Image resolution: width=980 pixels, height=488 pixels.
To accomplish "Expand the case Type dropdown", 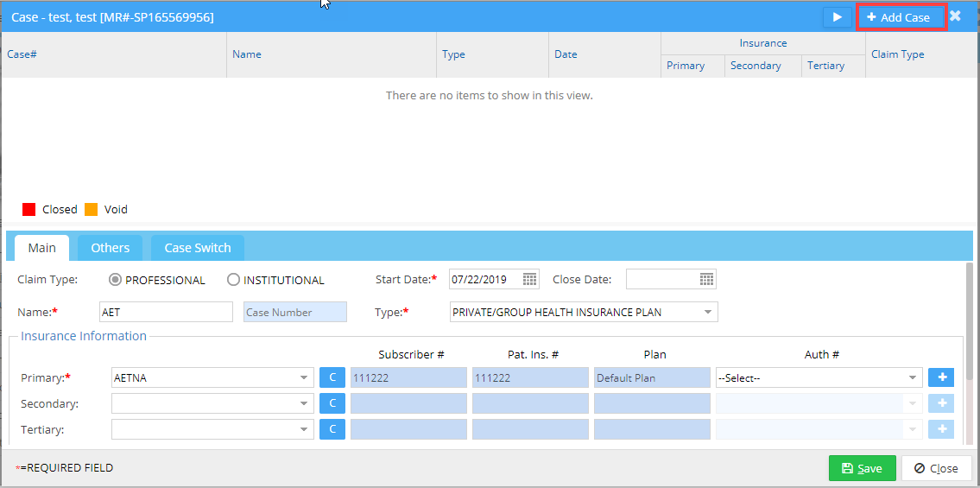I will point(707,312).
